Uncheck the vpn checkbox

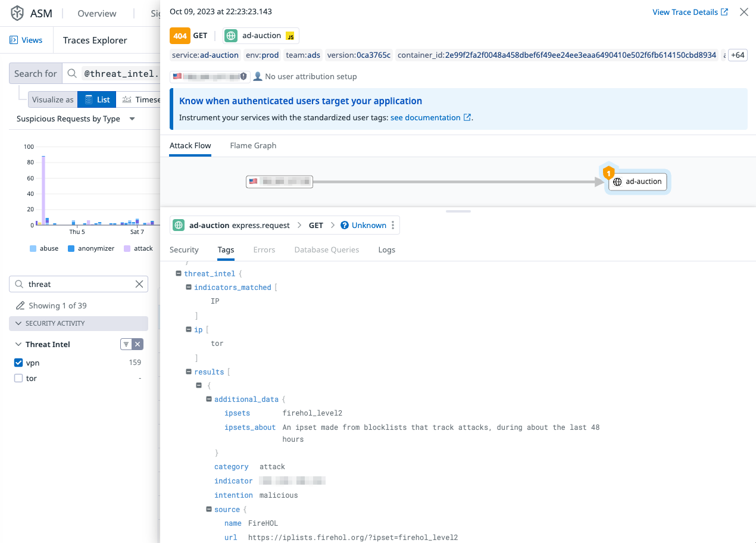click(x=18, y=362)
